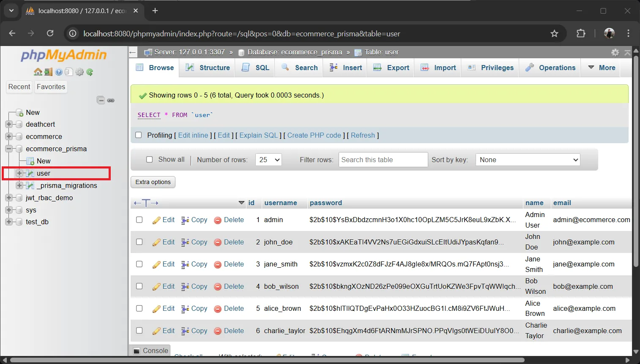Click the collapse top panel arrows icon
640x364 pixels.
[x=628, y=52]
